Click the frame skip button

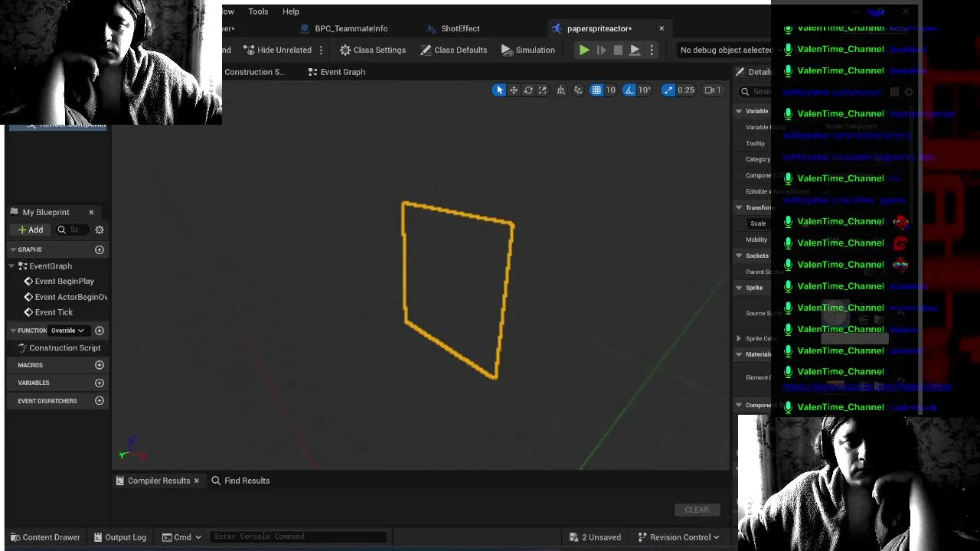pyautogui.click(x=602, y=50)
